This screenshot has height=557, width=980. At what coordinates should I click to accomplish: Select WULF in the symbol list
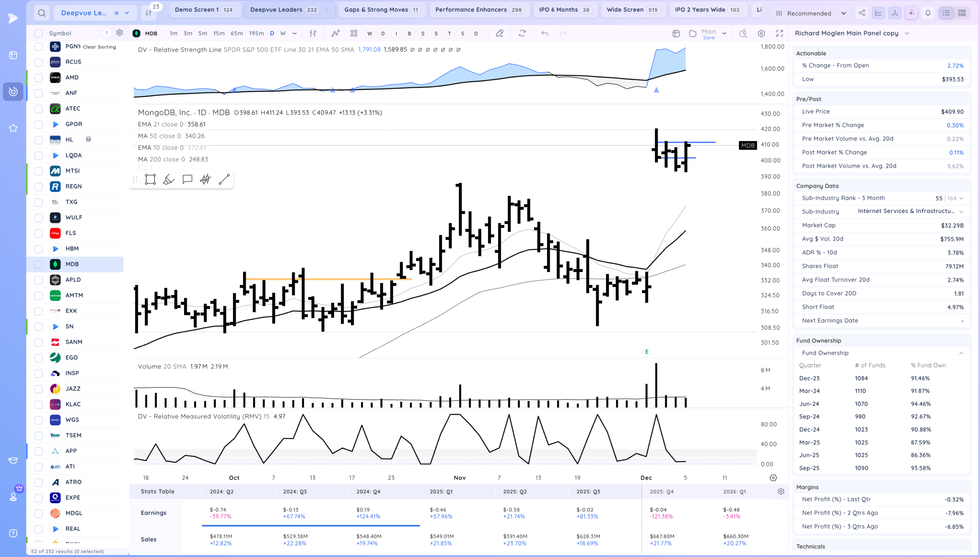[x=73, y=218]
